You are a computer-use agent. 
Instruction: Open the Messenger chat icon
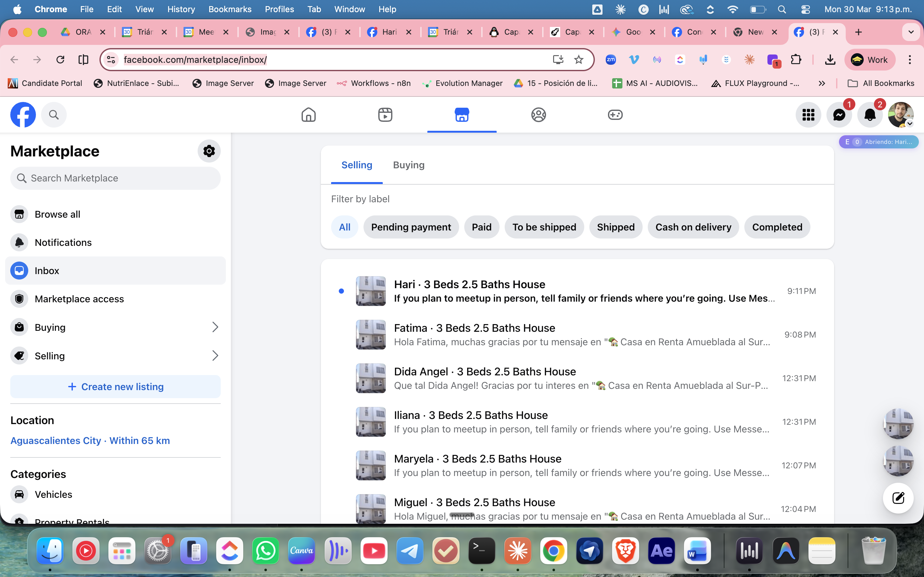[839, 115]
